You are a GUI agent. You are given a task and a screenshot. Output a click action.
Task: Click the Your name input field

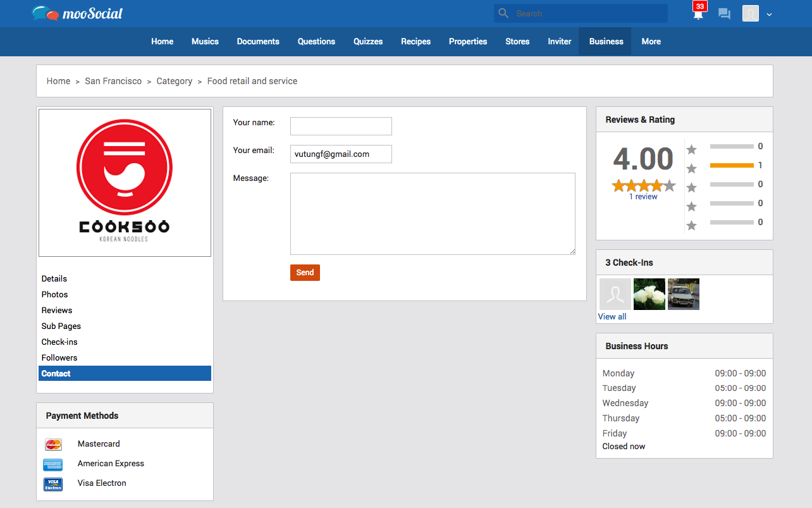341,126
